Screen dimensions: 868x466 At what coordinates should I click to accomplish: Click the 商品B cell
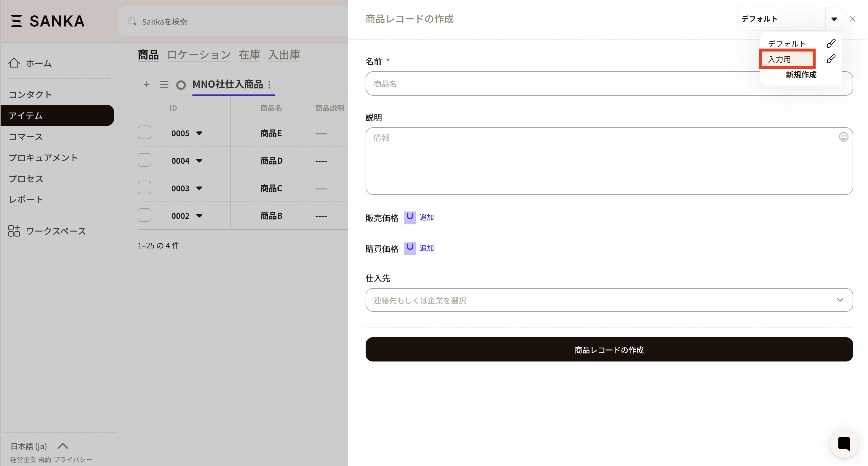click(x=271, y=216)
